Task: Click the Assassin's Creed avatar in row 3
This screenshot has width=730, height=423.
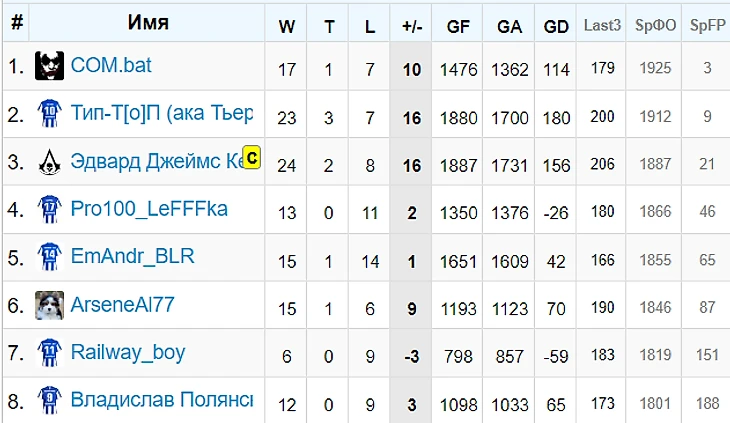Action: (49, 162)
